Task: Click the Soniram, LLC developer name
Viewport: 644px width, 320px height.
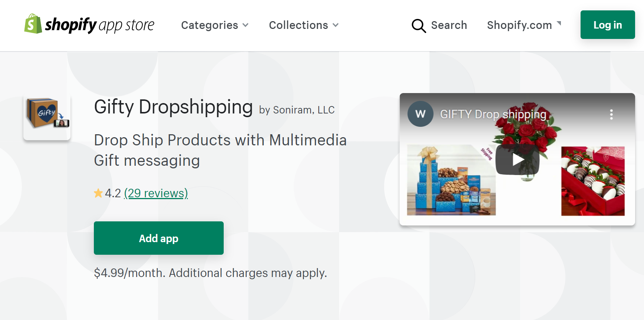Action: click(303, 110)
